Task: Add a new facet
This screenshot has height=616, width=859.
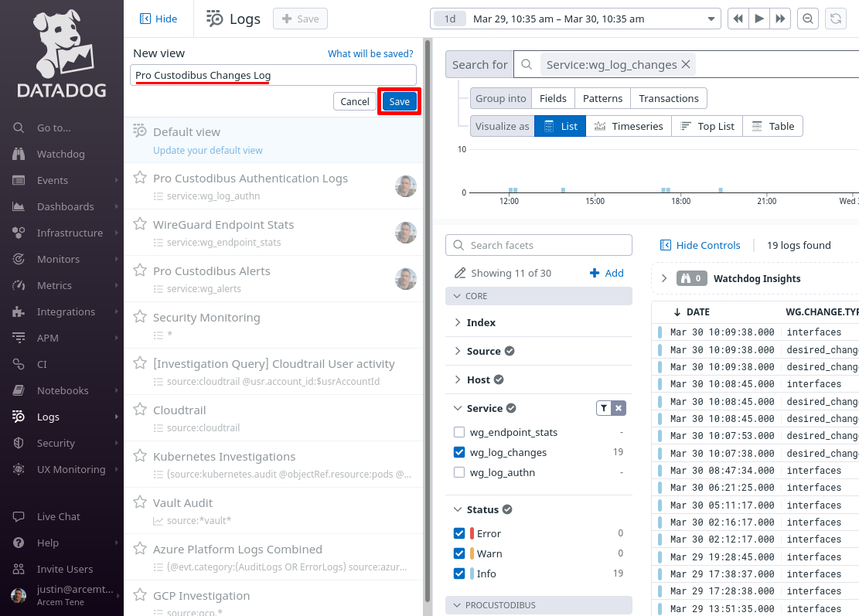Action: click(x=607, y=273)
